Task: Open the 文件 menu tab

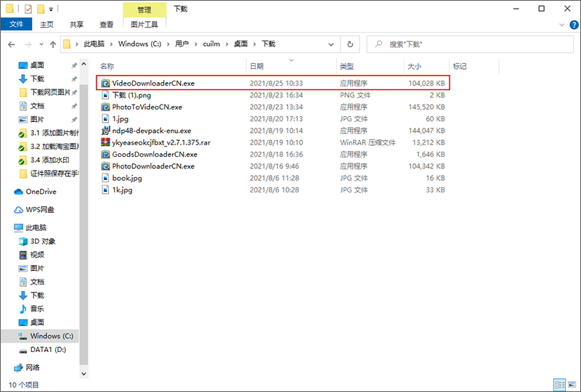Action: pos(16,25)
